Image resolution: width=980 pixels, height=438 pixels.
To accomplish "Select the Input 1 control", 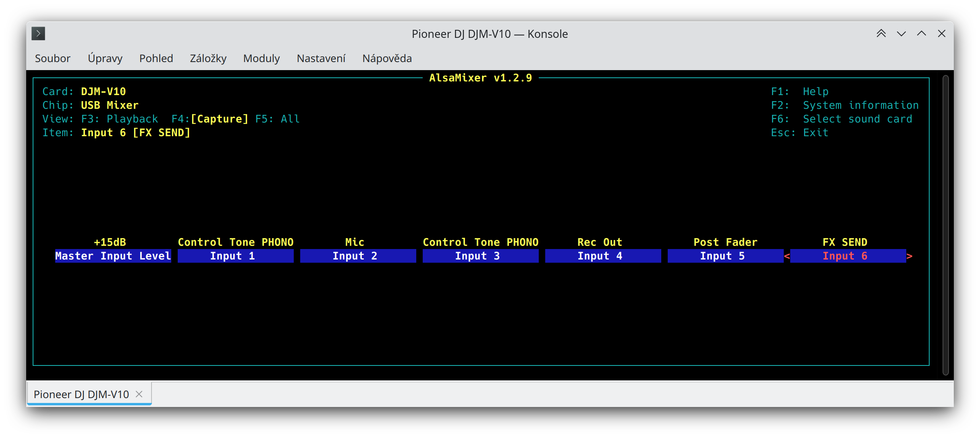I will click(236, 256).
